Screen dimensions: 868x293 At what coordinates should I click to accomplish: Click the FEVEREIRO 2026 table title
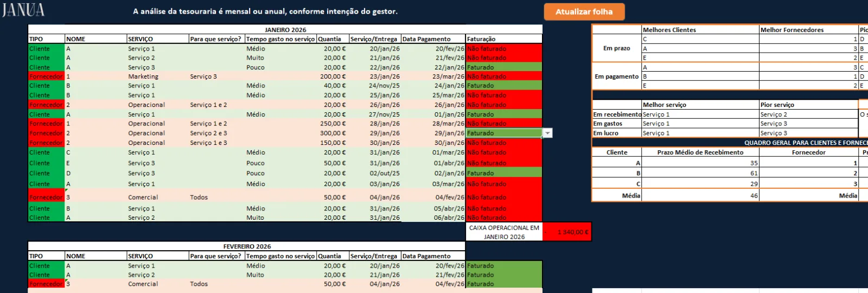pyautogui.click(x=247, y=246)
